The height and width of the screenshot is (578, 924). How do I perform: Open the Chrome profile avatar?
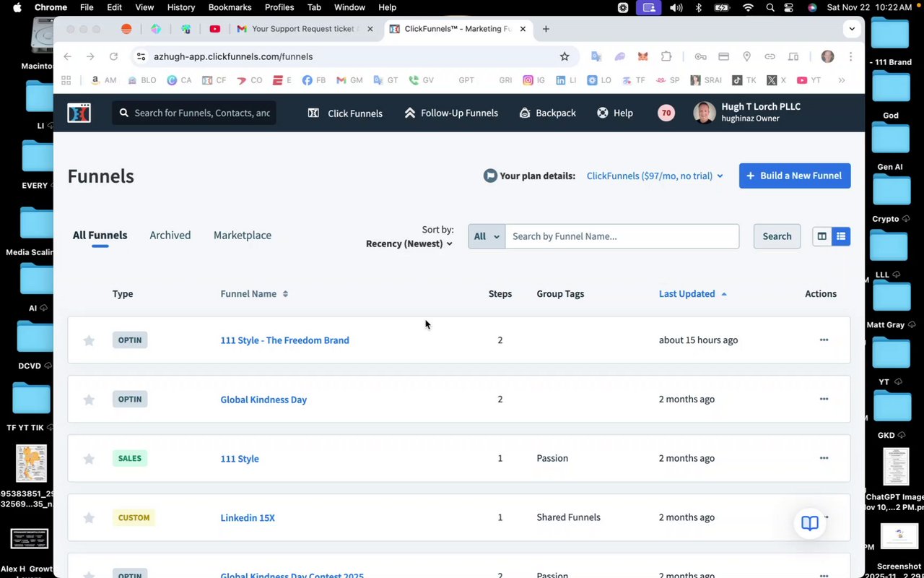click(x=827, y=56)
